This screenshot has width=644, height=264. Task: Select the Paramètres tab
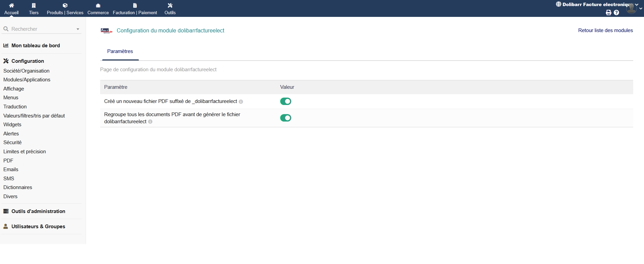[120, 51]
